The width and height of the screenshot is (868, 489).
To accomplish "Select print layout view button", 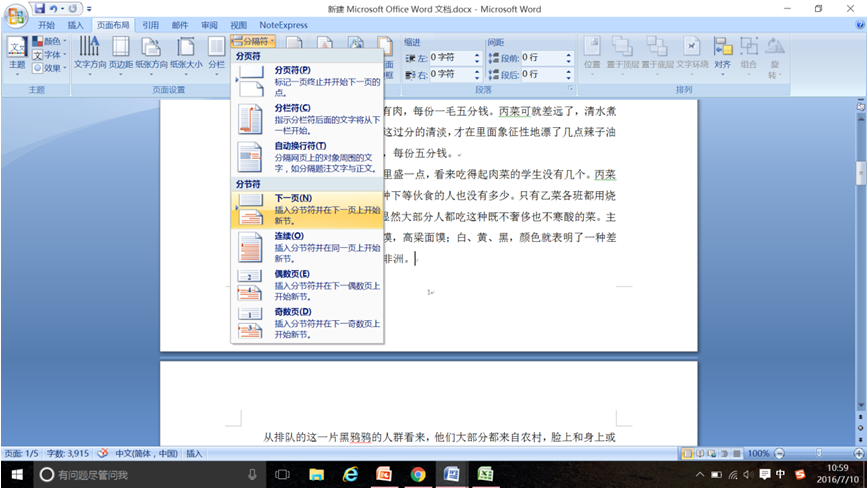I will 688,454.
